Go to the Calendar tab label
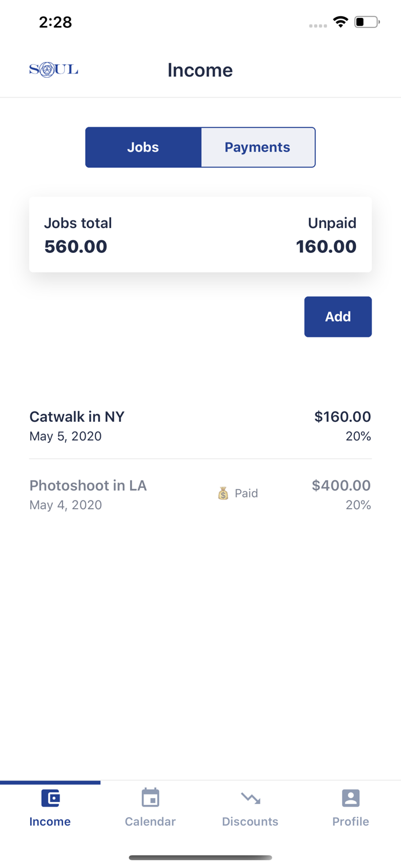Screen dimensions: 401x868 pos(150,822)
